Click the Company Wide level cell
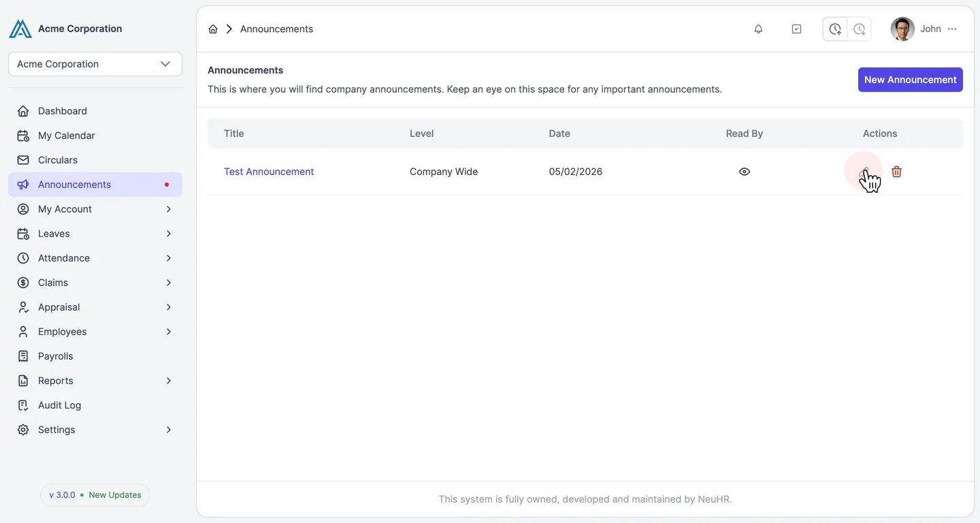This screenshot has height=523, width=980. click(444, 172)
